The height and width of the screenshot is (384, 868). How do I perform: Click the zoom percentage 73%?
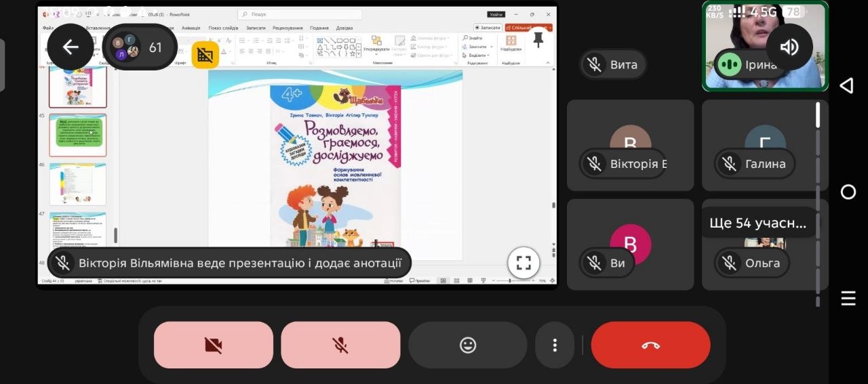pos(542,280)
